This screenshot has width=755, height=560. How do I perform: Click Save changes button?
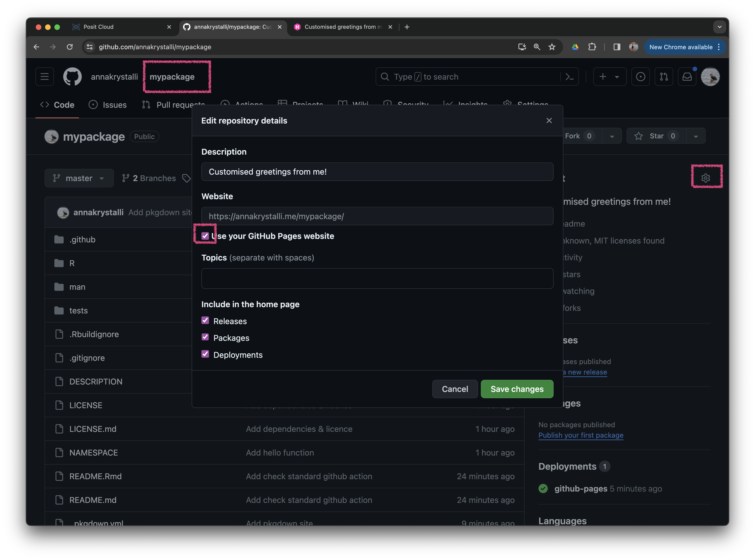[517, 389]
